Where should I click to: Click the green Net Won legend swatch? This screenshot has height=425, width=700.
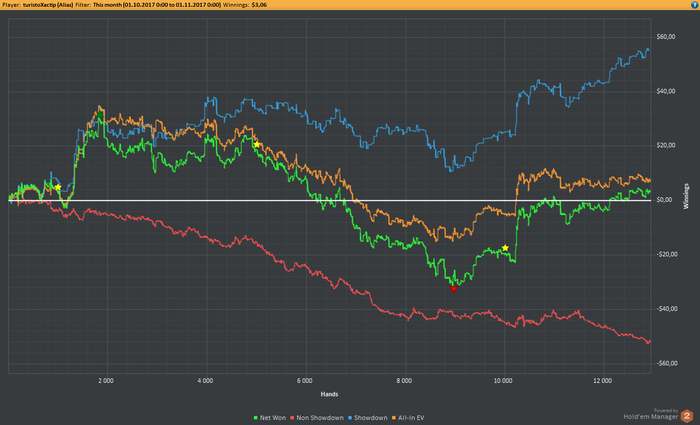[x=256, y=418]
